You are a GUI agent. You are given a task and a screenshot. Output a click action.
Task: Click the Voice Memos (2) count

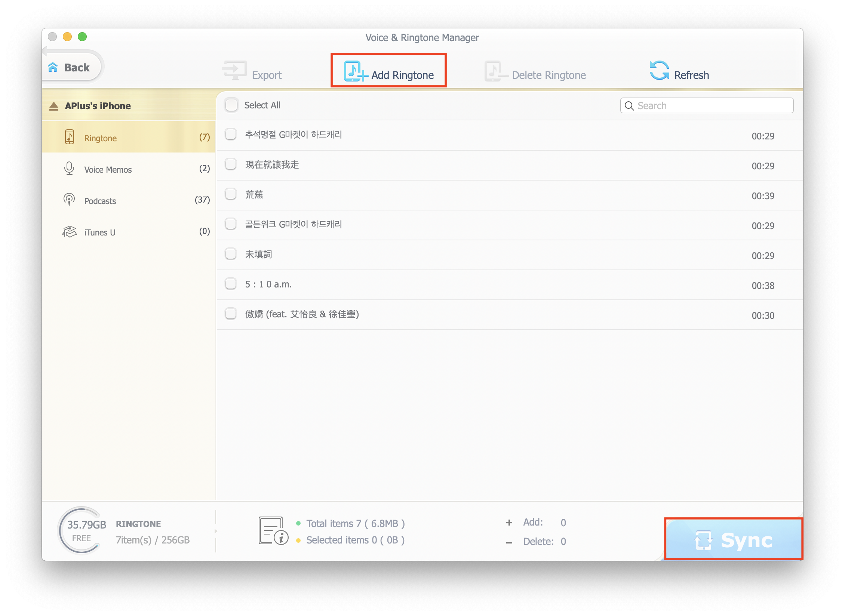[x=205, y=169]
